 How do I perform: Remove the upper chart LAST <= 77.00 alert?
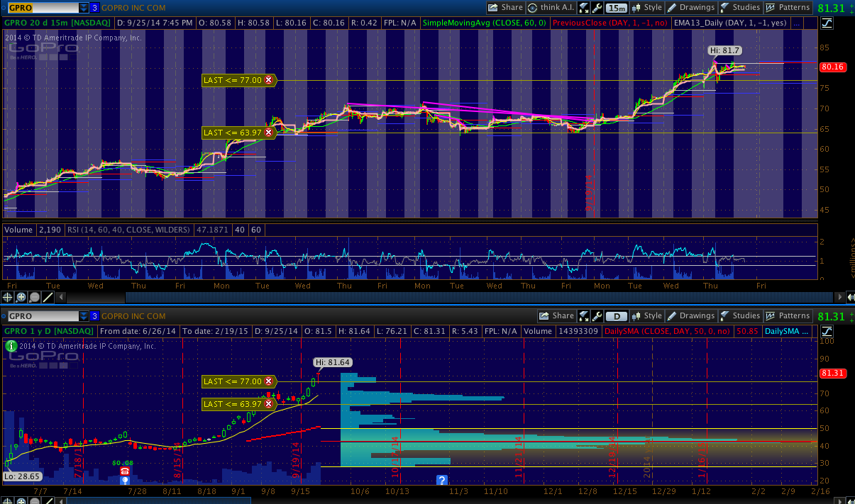coord(268,80)
